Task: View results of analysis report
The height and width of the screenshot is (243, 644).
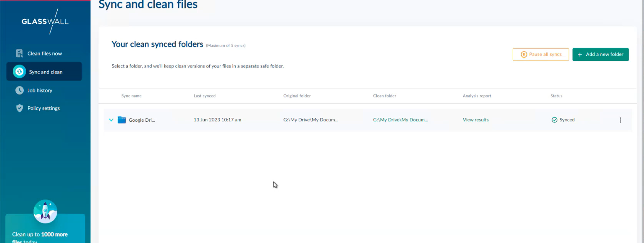Action: pos(475,120)
